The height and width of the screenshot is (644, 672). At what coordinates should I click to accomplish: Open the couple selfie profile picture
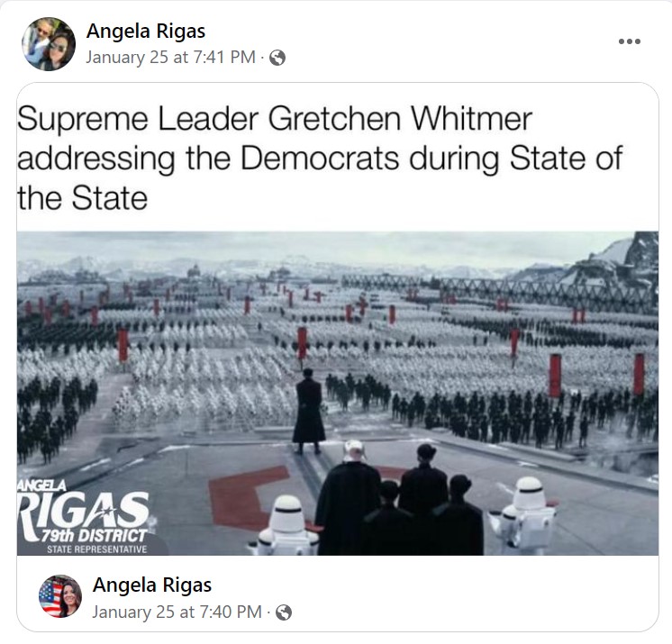49,44
